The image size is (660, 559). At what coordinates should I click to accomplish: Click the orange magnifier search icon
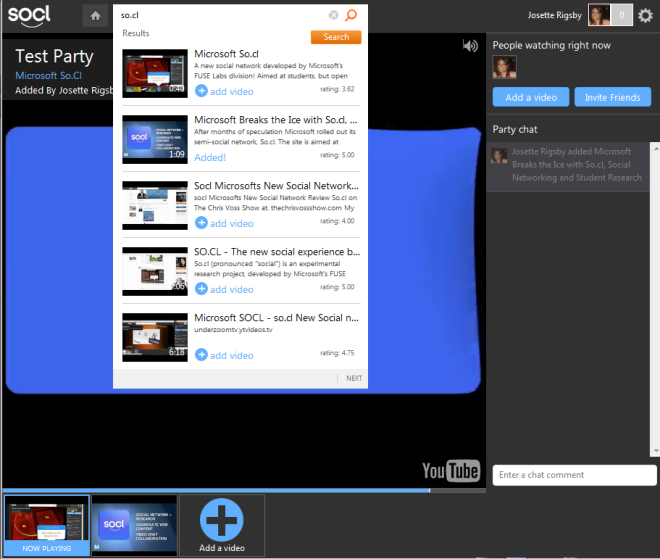(351, 15)
